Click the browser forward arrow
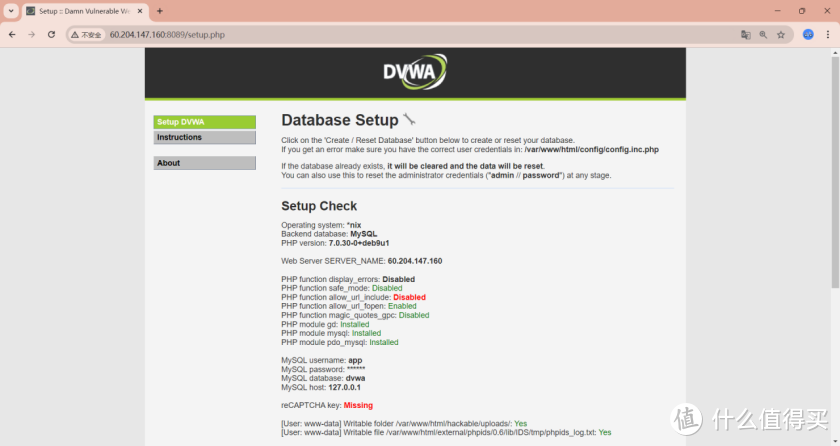Screen dimensions: 840x446 (x=32, y=34)
